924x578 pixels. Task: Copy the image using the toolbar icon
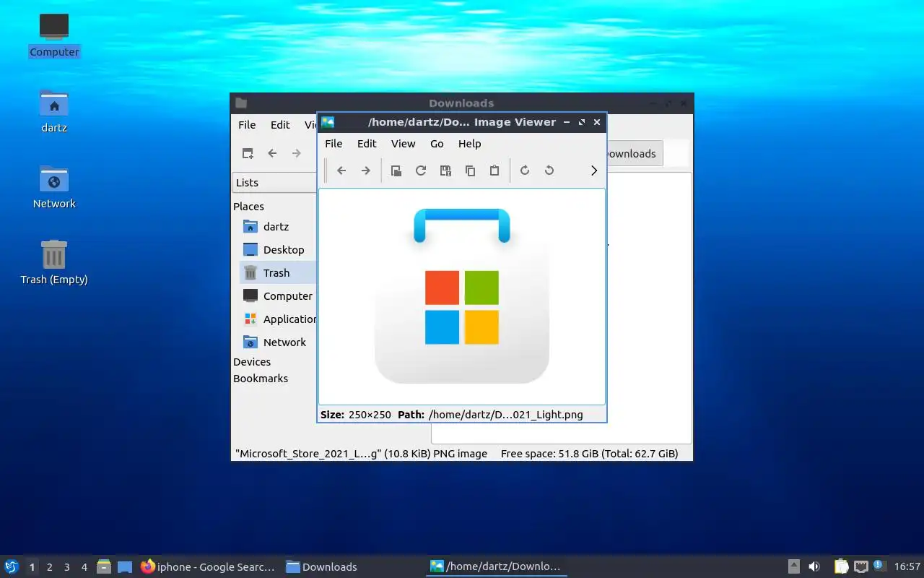click(x=470, y=171)
